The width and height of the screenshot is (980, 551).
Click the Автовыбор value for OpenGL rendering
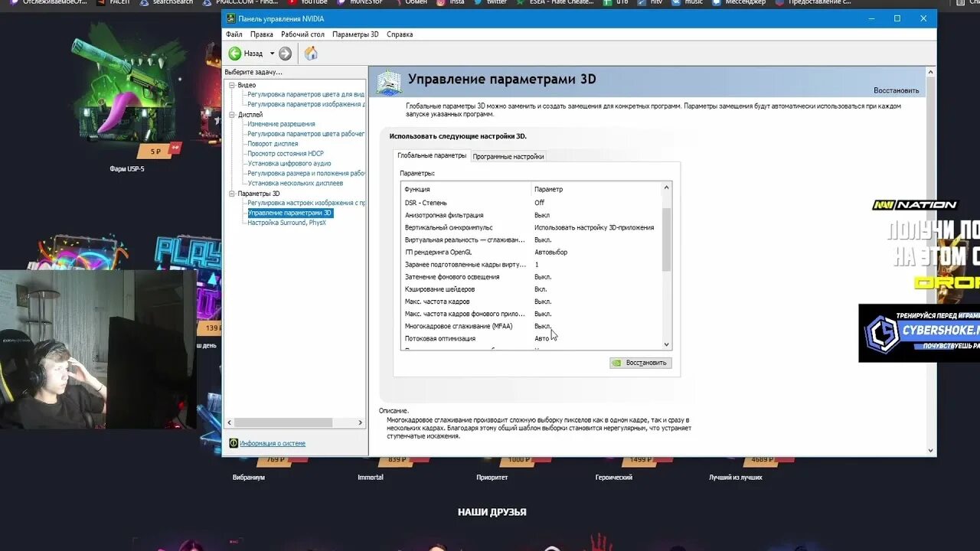click(x=550, y=252)
